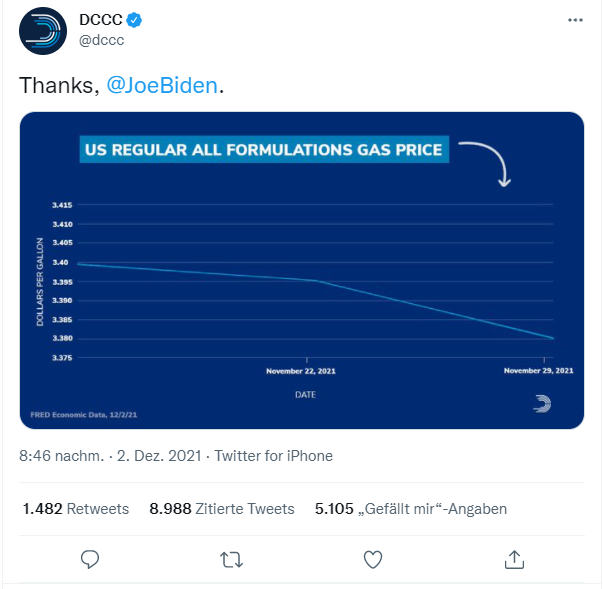
Task: Click the share upload icon
Action: (x=514, y=558)
